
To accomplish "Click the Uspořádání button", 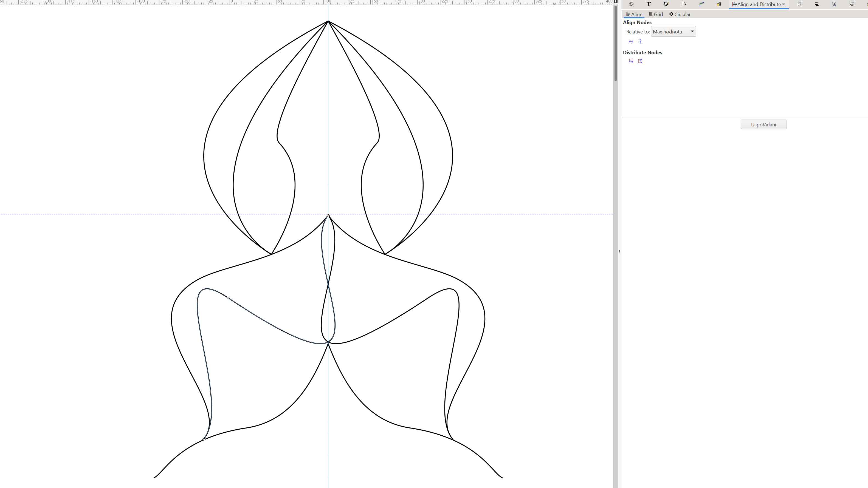I will [763, 125].
